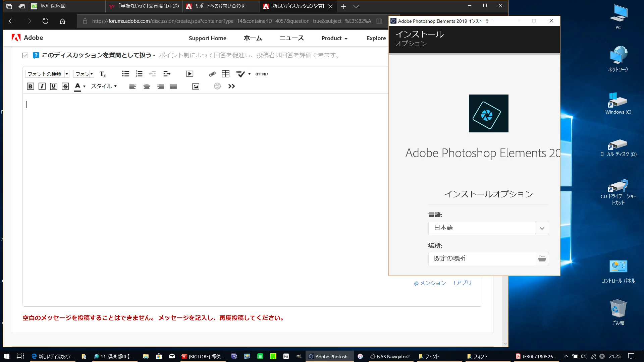644x362 pixels.
Task: Toggle bold formatting
Action: [30, 86]
